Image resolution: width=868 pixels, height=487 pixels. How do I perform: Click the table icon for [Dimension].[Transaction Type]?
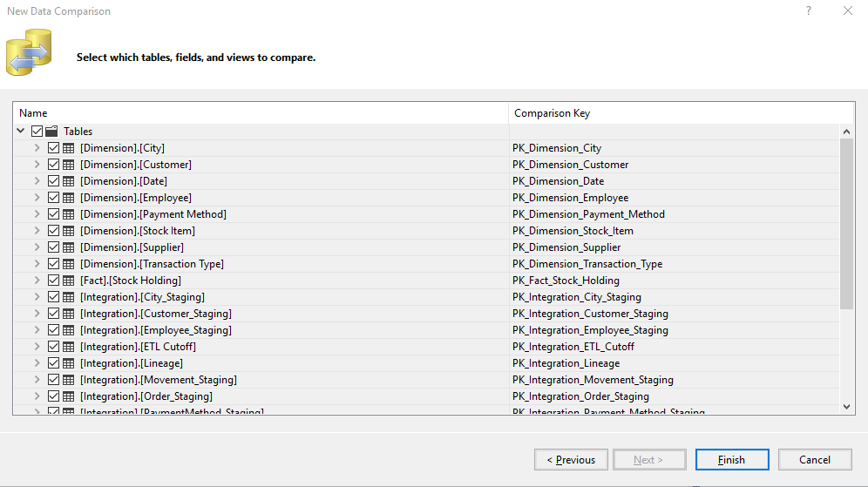point(69,265)
